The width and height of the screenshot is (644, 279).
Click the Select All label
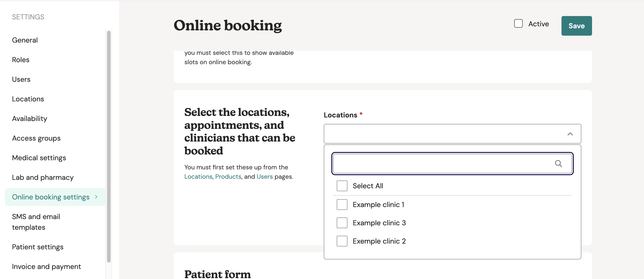368,186
